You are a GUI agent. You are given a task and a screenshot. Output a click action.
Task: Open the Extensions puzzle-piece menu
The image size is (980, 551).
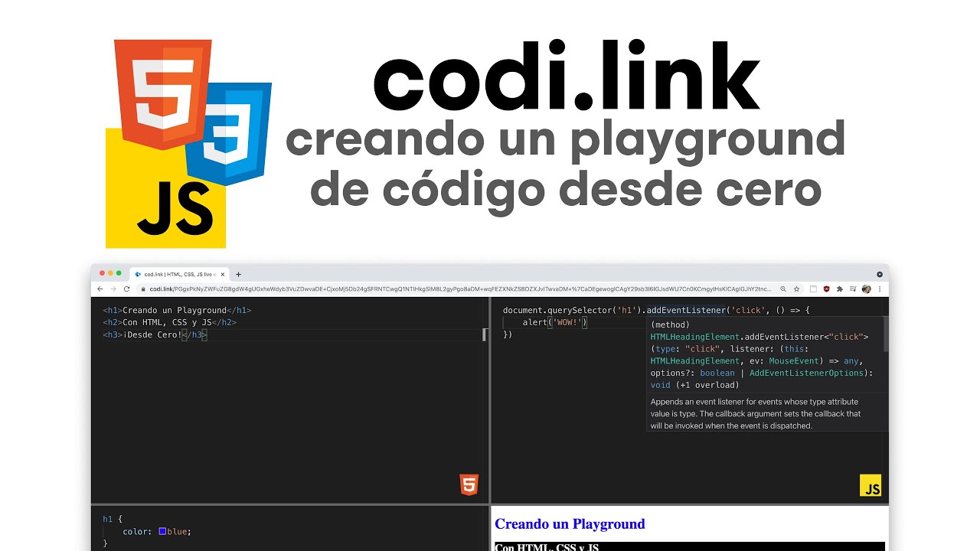pyautogui.click(x=840, y=289)
